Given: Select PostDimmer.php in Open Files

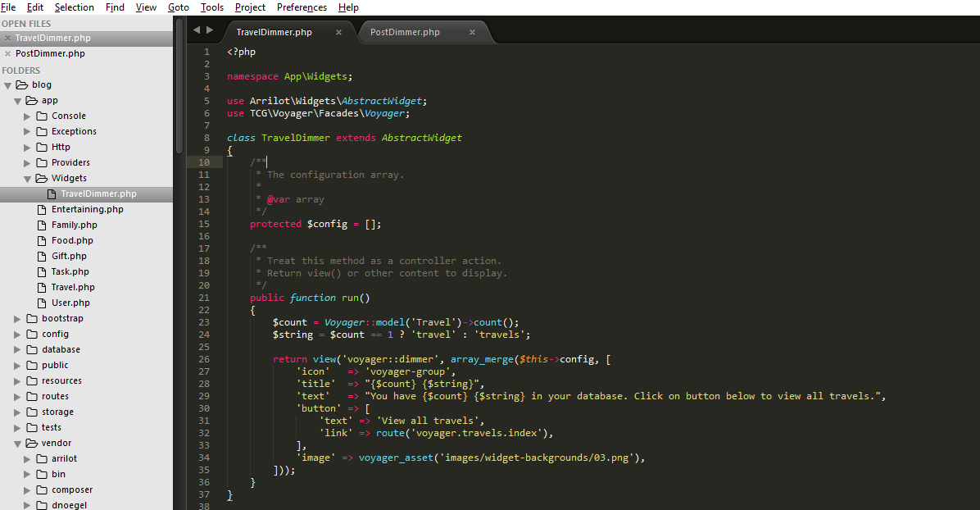Looking at the screenshot, I should point(50,54).
